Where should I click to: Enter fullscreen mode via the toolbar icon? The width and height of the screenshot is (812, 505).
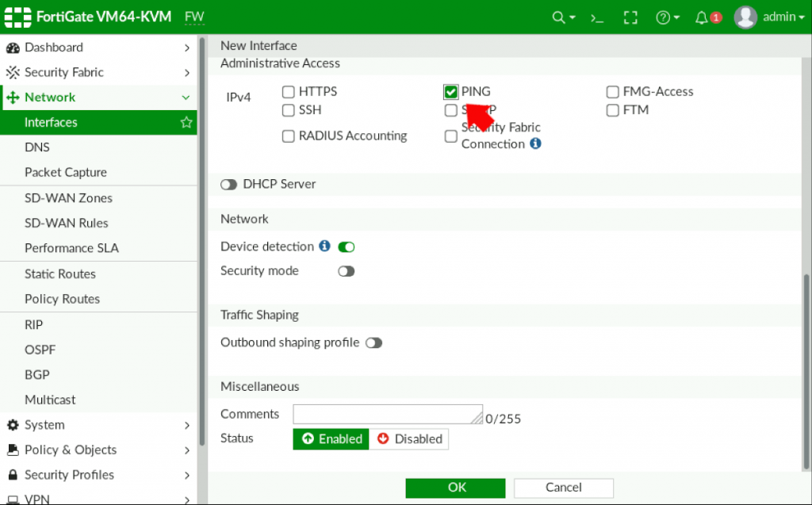[630, 16]
